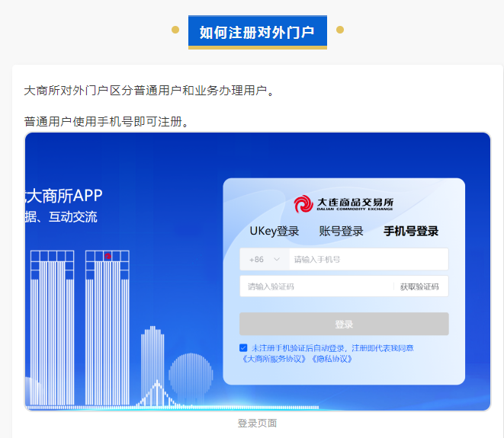Click 获取验证码 to request a code
The height and width of the screenshot is (438, 504).
419,286
